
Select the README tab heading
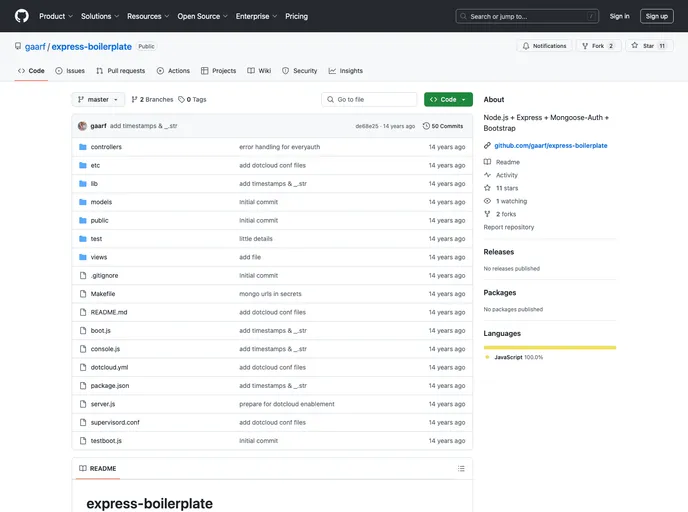click(x=98, y=469)
